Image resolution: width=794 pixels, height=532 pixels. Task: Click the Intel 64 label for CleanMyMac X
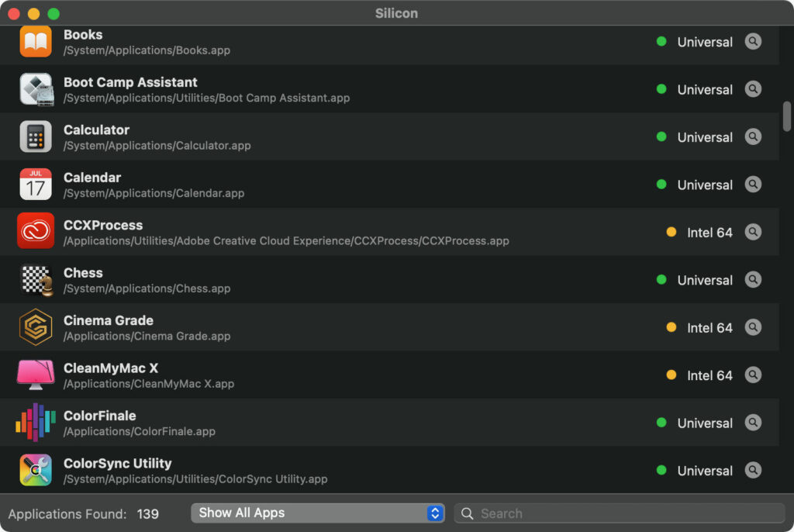click(709, 375)
